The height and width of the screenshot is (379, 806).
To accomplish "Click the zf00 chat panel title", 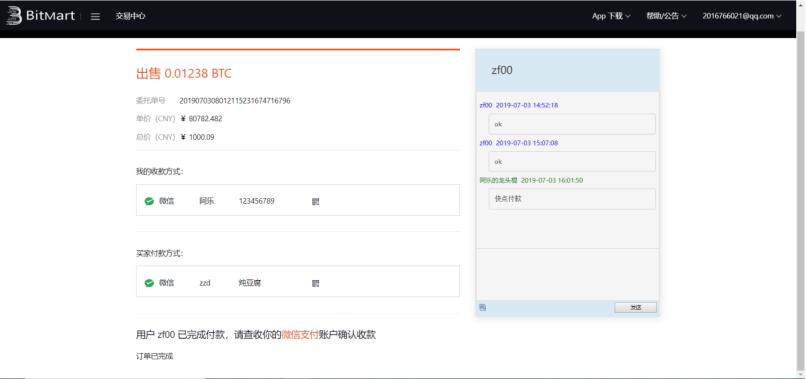I will click(x=502, y=70).
